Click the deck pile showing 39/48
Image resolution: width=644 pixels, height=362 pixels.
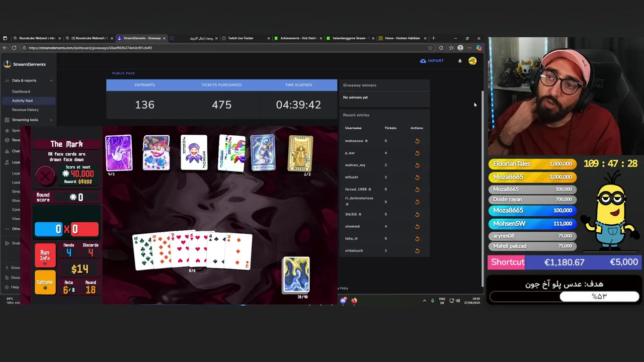click(296, 275)
